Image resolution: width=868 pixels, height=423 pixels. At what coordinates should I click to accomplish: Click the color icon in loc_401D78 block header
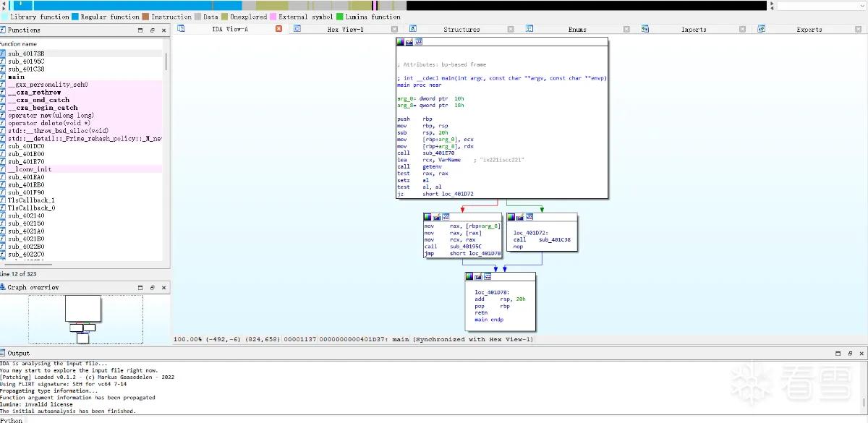click(469, 276)
